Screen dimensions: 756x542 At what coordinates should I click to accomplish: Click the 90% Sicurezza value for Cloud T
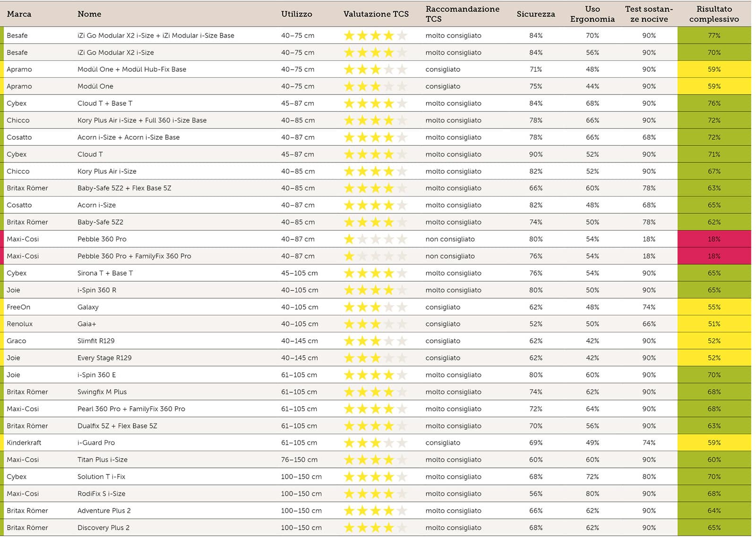coord(536,154)
